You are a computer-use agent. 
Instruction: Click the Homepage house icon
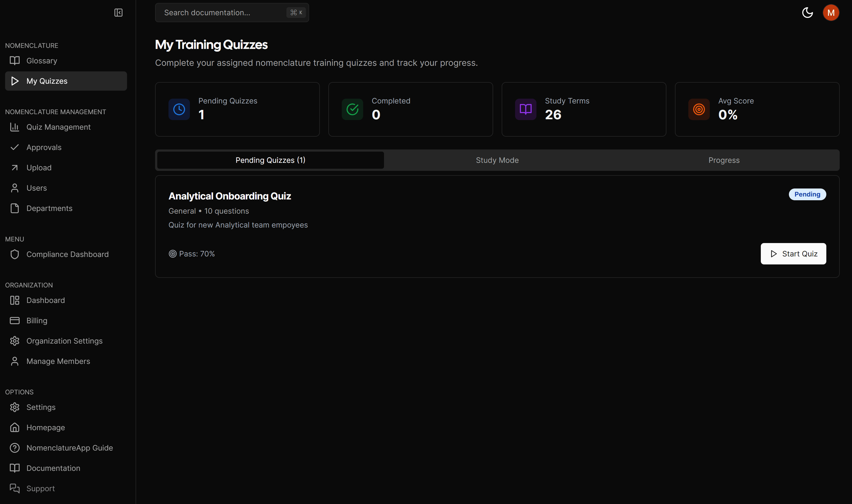[15, 428]
